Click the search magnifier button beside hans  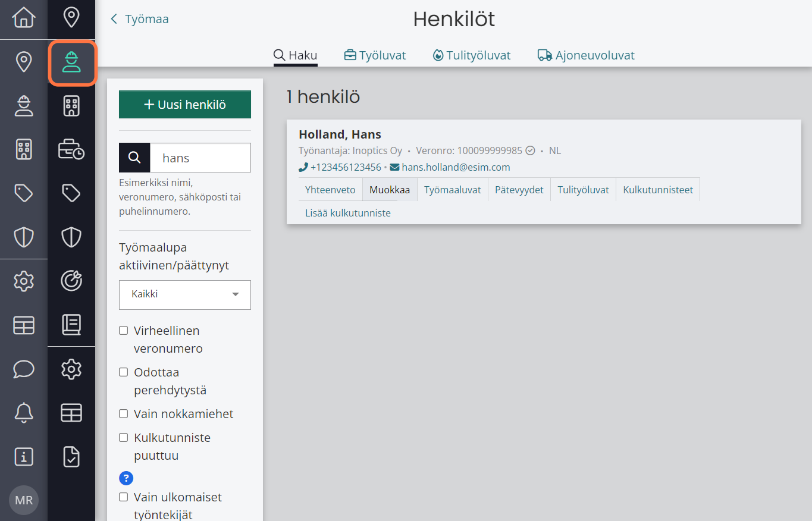[x=134, y=158]
